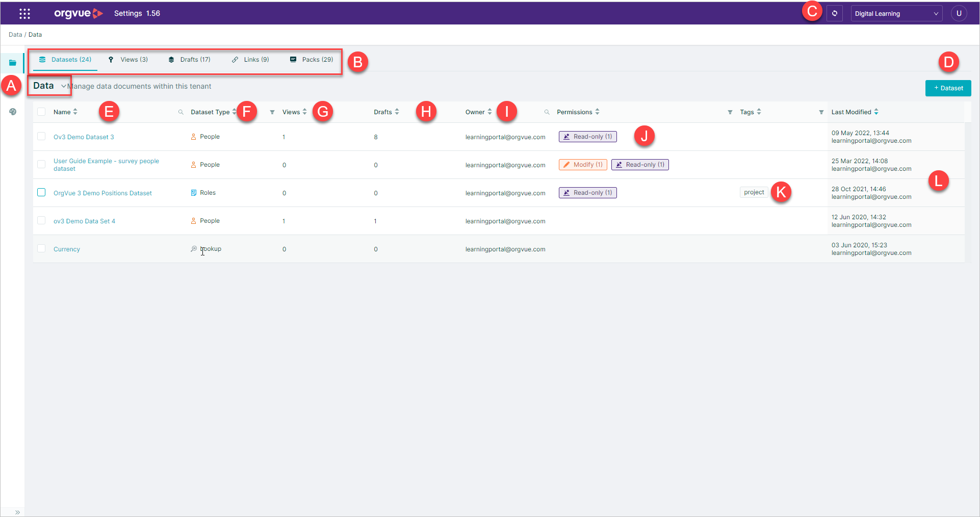Image resolution: width=980 pixels, height=517 pixels.
Task: Click Read-only (1) badge for Ov3 Demo Dataset 3
Action: point(587,137)
